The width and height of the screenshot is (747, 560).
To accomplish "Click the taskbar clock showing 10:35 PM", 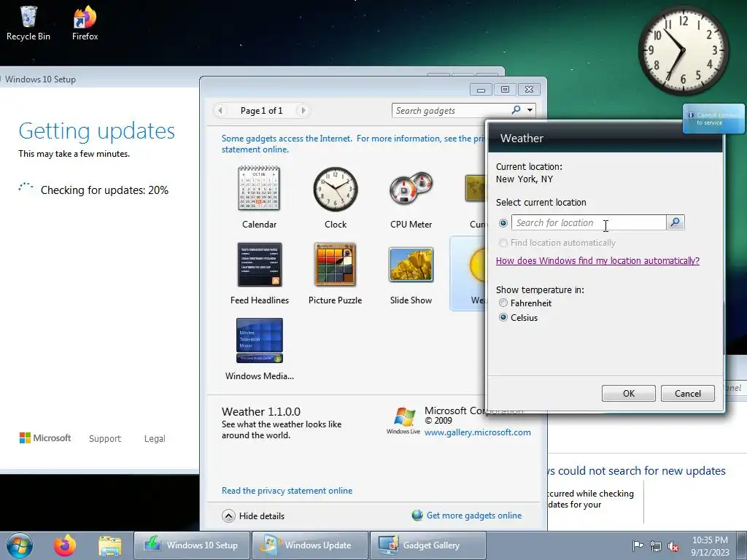I will point(710,545).
